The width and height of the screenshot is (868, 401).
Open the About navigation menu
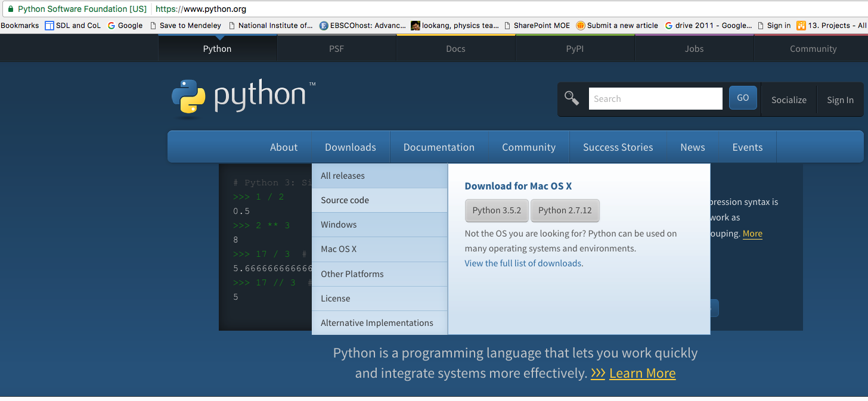pyautogui.click(x=284, y=147)
